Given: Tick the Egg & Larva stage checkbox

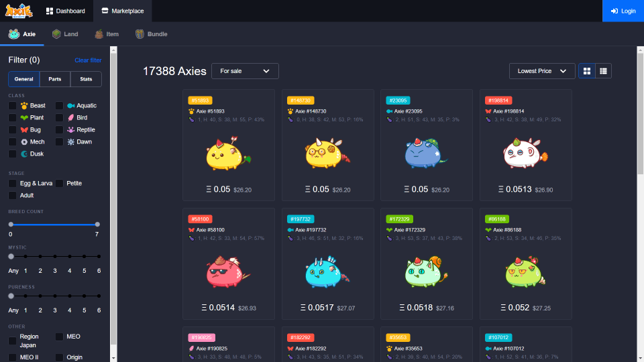Looking at the screenshot, I should tap(13, 184).
